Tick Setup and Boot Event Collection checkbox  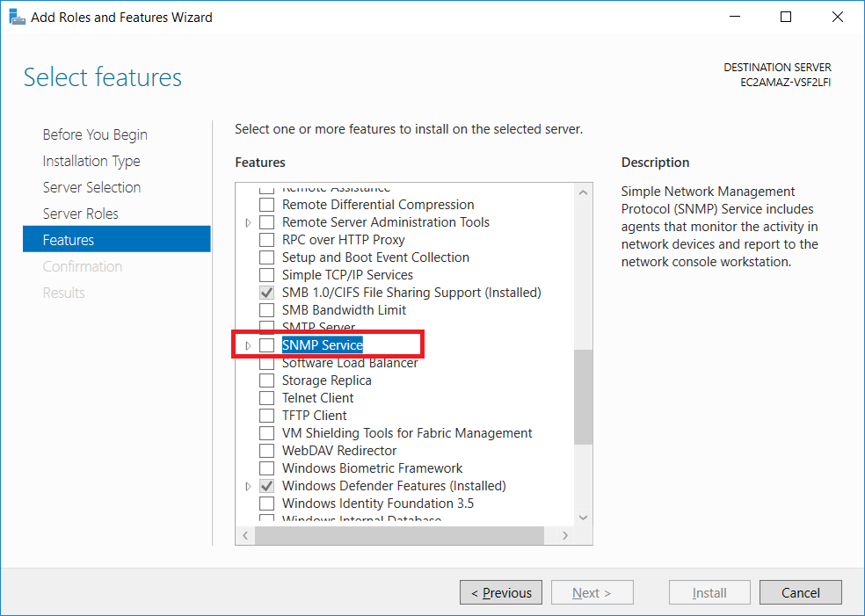266,257
